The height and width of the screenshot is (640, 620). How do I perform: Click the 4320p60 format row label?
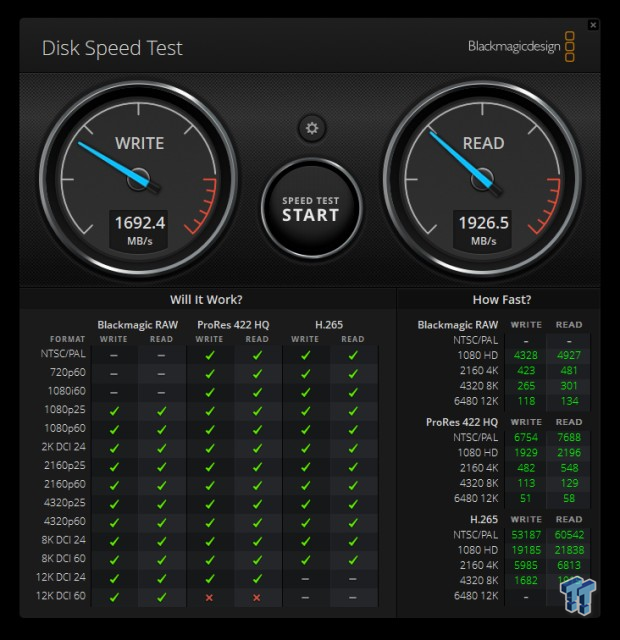[65, 521]
